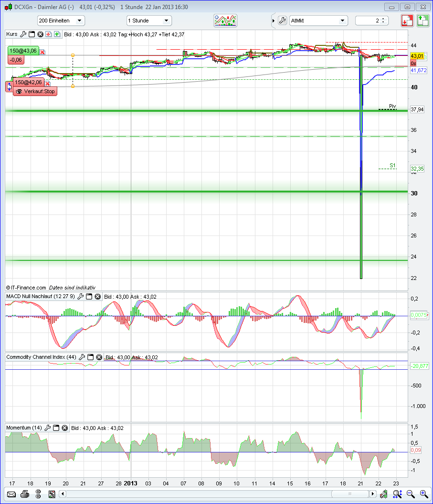Image resolution: width=433 pixels, height=504 pixels.
Task: Click the up-down arrows handle on stop order
Action: pos(10,86)
